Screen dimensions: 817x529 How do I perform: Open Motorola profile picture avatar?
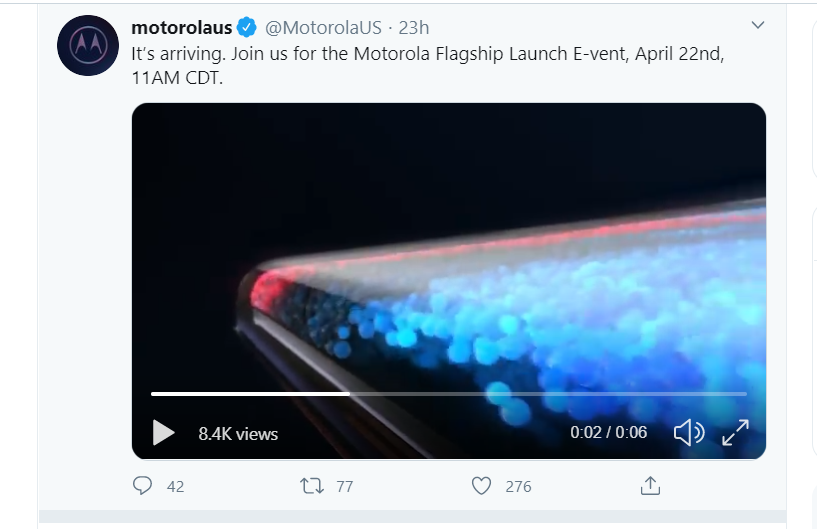pyautogui.click(x=88, y=45)
